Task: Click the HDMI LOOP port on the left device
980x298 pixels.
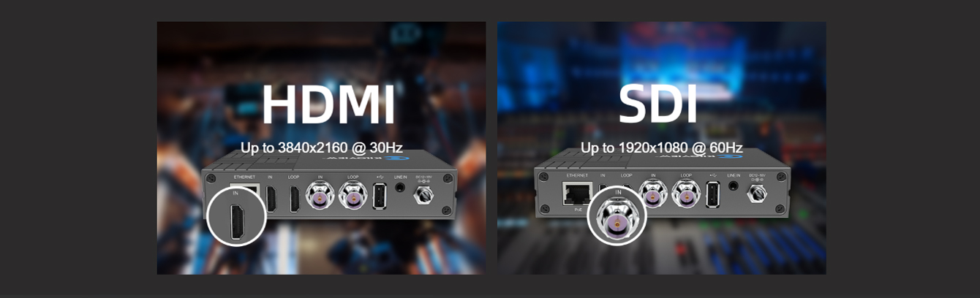Action: [294, 199]
